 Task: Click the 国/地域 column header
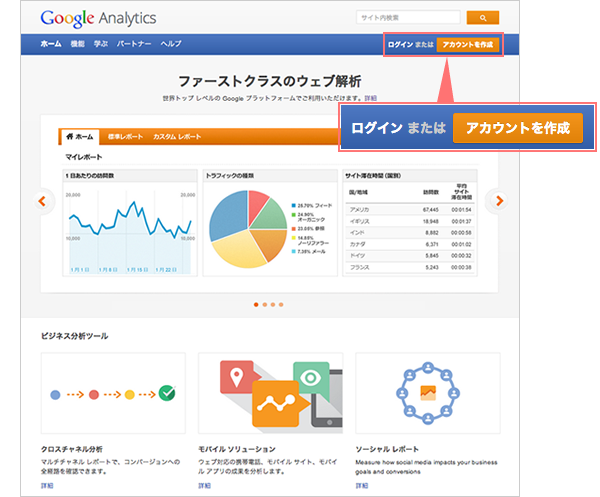click(358, 192)
